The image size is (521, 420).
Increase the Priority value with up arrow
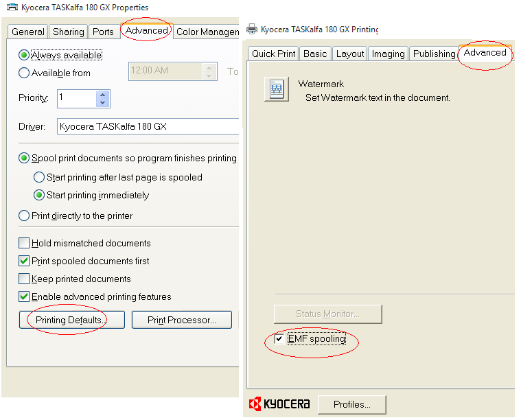[x=103, y=95]
